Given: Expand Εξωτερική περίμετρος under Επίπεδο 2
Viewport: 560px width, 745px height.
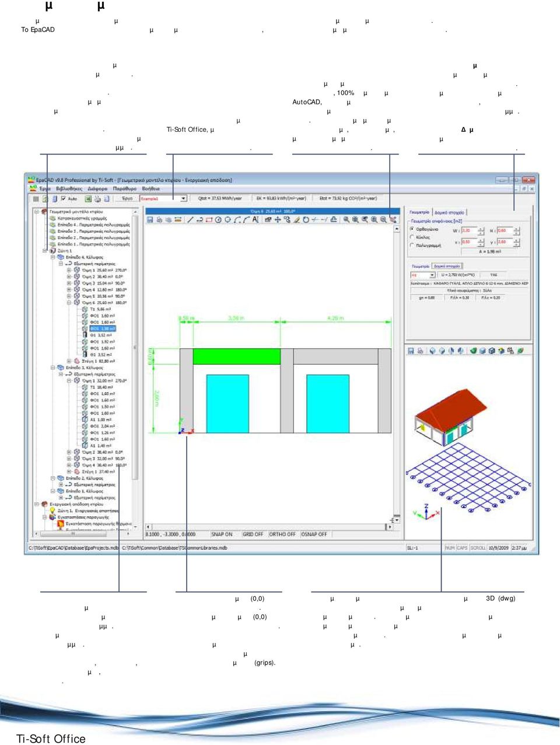Looking at the screenshot, I should point(61,484).
